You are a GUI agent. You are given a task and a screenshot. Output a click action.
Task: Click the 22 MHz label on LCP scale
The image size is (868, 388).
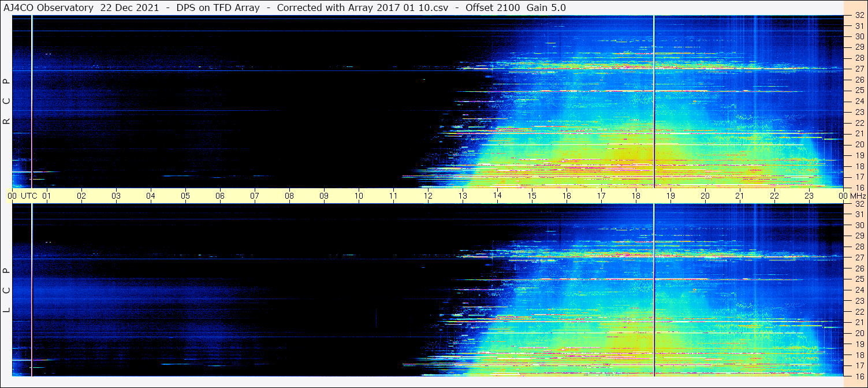tap(859, 311)
